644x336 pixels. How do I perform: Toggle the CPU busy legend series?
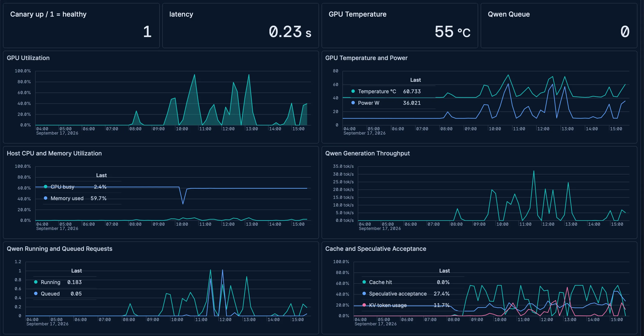coord(62,187)
